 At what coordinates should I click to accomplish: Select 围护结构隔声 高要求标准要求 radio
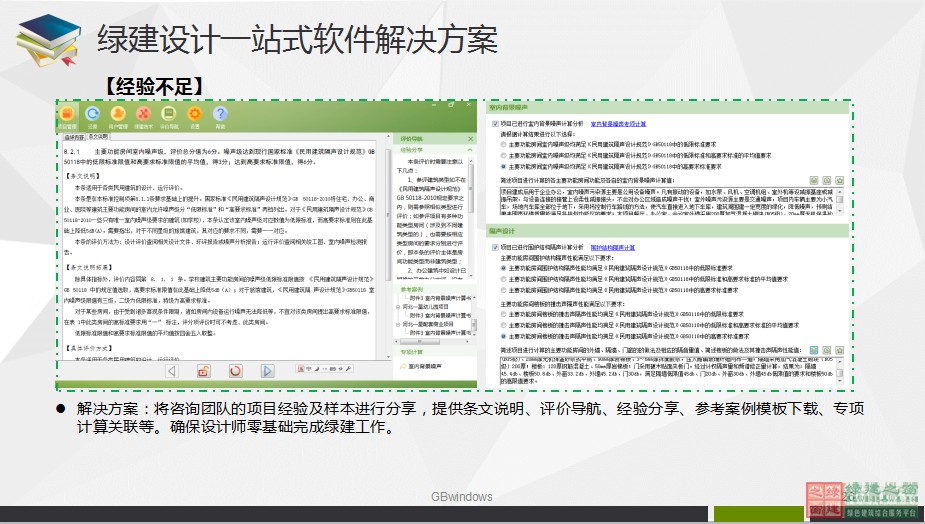click(x=503, y=290)
